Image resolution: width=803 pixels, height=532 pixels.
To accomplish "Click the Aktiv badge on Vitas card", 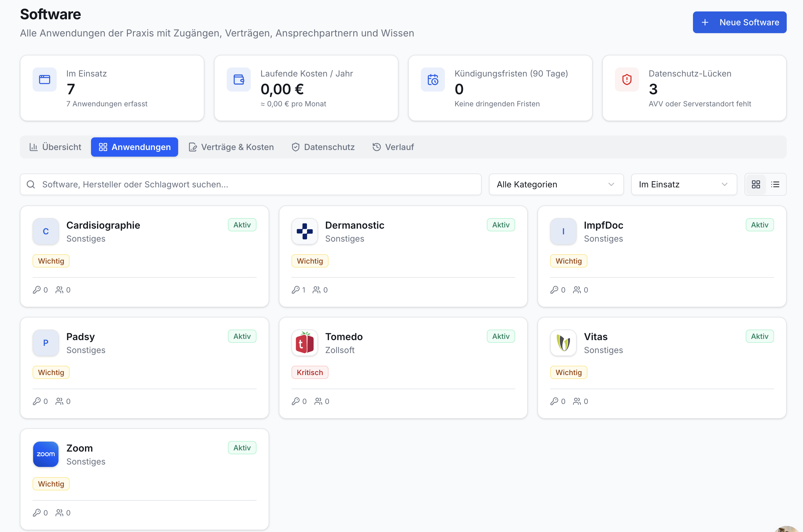I will coord(760,336).
